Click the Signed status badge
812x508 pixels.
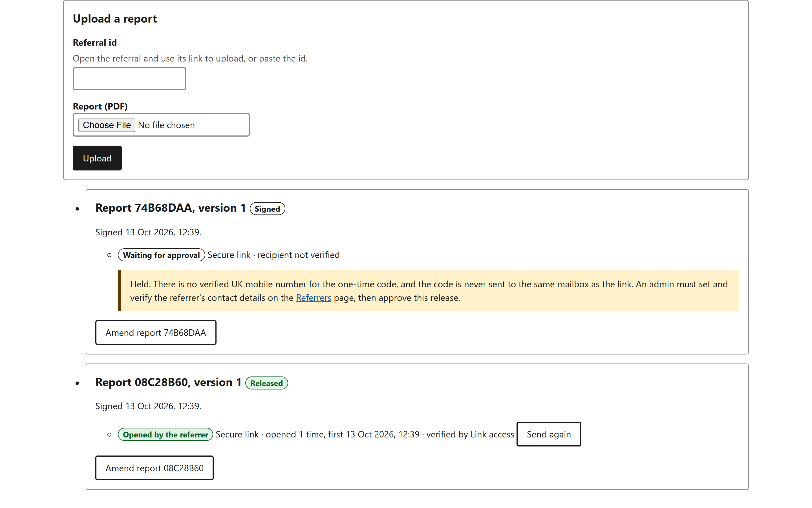267,209
